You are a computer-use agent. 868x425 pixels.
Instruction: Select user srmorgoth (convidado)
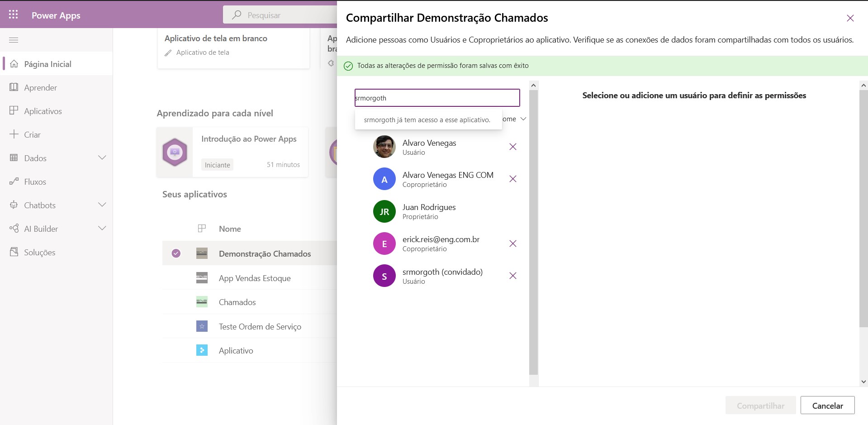pos(442,276)
